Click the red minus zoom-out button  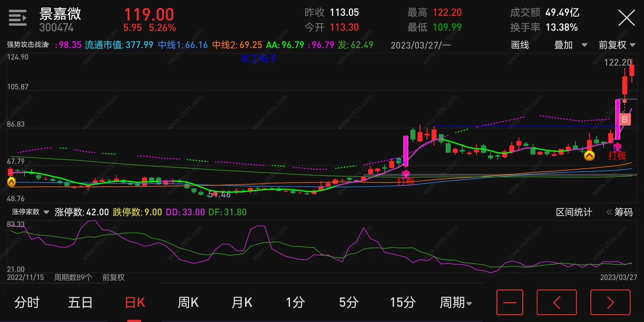click(510, 302)
